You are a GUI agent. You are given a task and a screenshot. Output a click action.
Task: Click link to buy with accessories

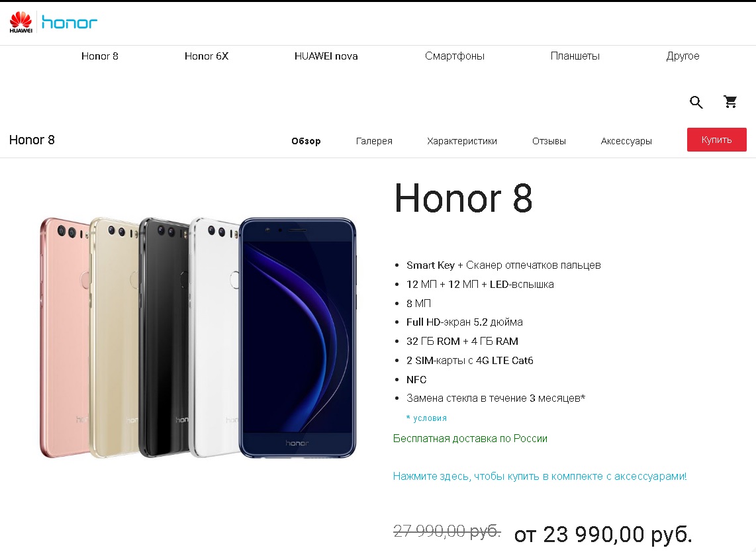click(540, 477)
